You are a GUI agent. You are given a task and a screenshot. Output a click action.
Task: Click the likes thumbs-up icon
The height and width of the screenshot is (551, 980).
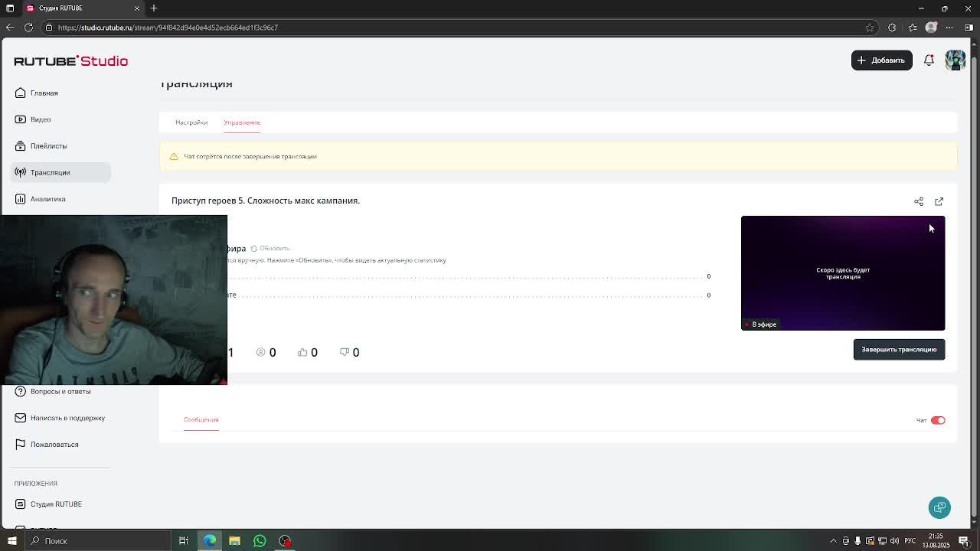pyautogui.click(x=302, y=352)
